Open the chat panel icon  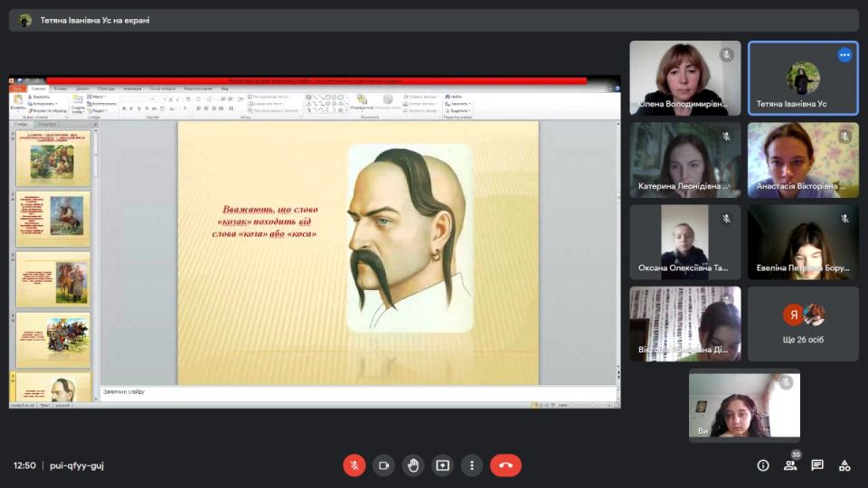(817, 465)
